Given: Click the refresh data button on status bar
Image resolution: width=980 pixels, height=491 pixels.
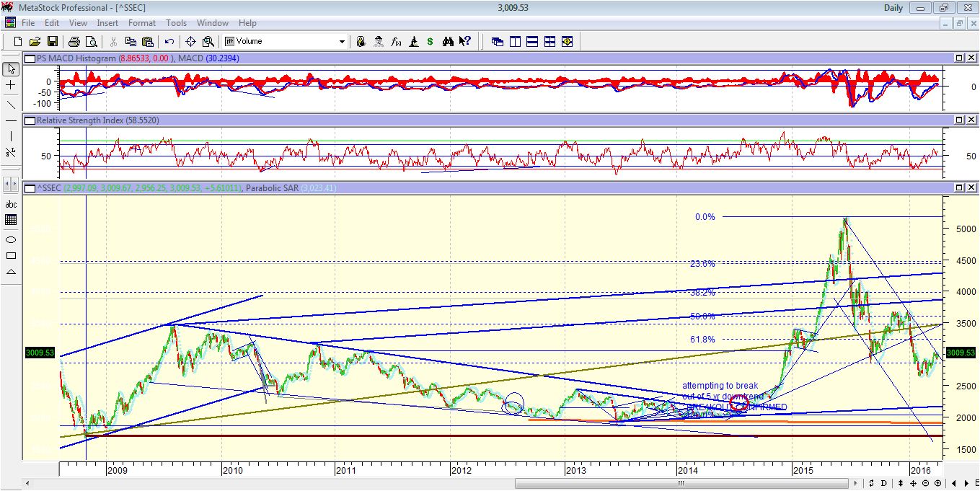Looking at the screenshot, I should 871,485.
